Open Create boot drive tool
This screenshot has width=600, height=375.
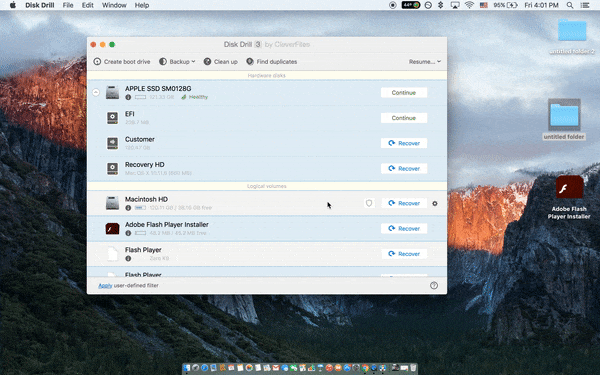click(x=122, y=62)
